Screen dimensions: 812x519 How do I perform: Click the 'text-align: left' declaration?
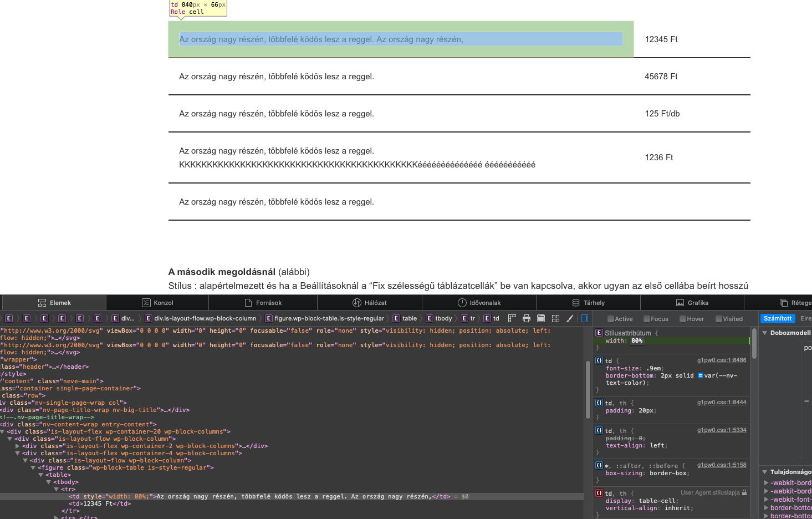pos(636,445)
